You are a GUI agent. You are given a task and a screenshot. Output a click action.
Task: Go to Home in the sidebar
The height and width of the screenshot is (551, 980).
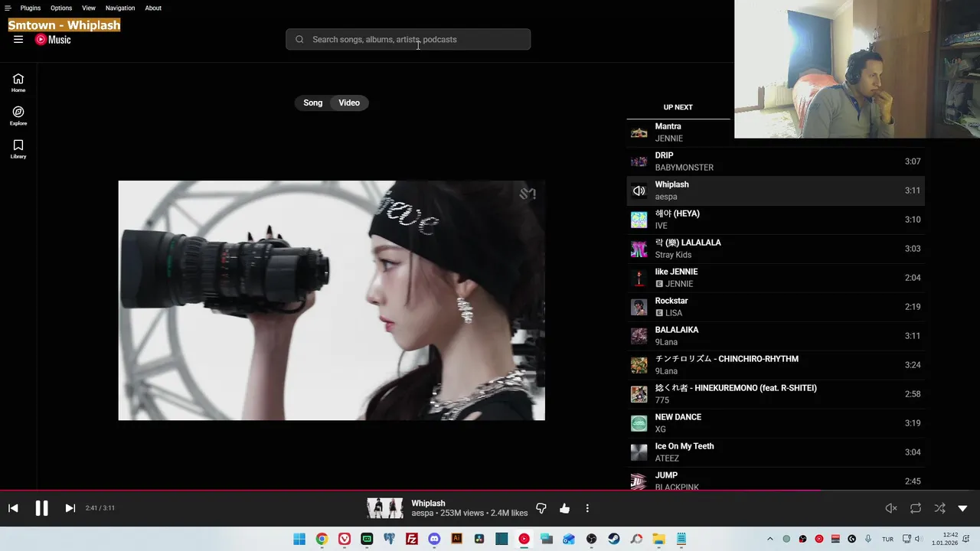pos(18,83)
